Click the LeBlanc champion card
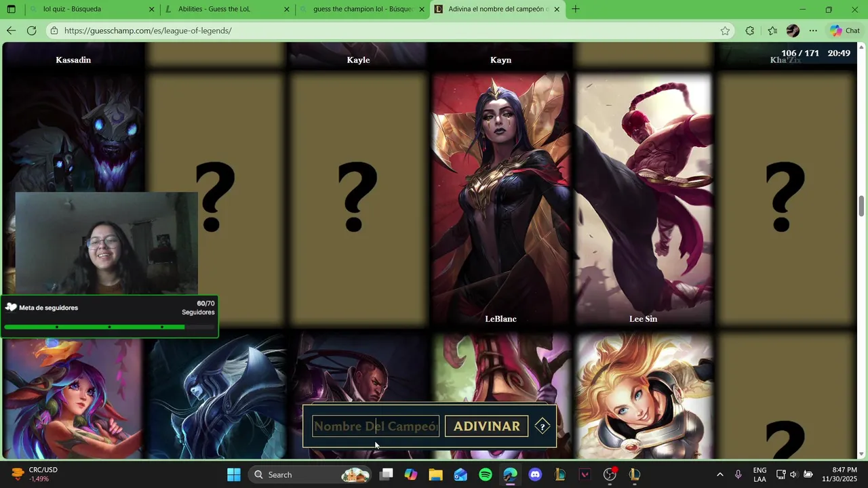 point(500,199)
